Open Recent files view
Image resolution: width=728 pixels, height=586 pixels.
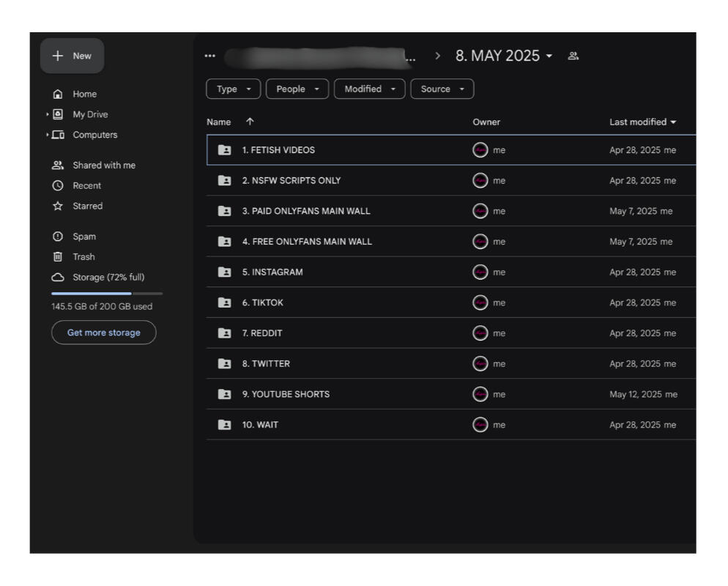(x=86, y=185)
